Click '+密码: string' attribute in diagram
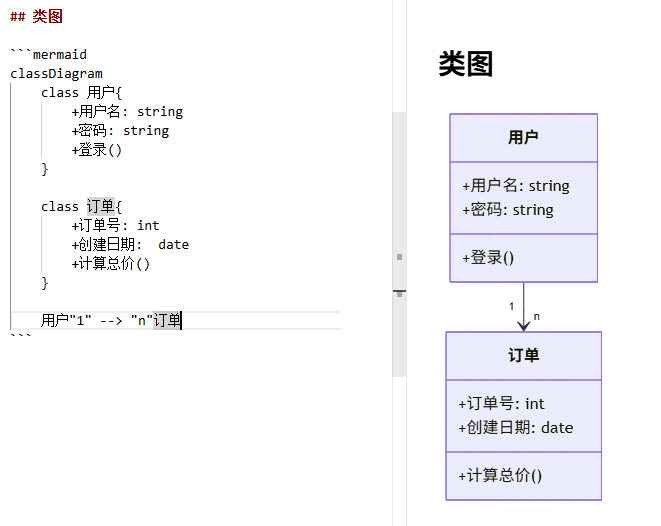The width and height of the screenshot is (661, 526). (x=508, y=209)
